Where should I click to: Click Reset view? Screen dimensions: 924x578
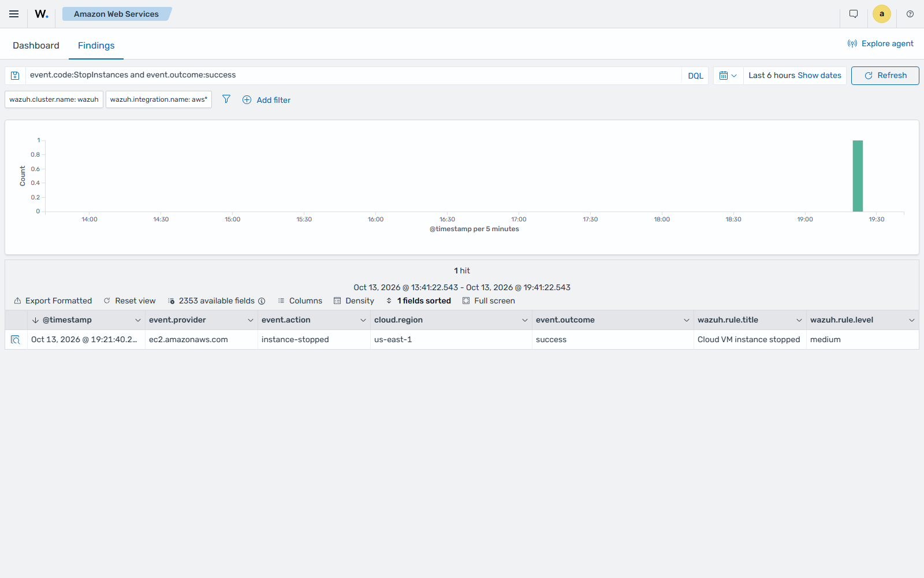click(130, 301)
